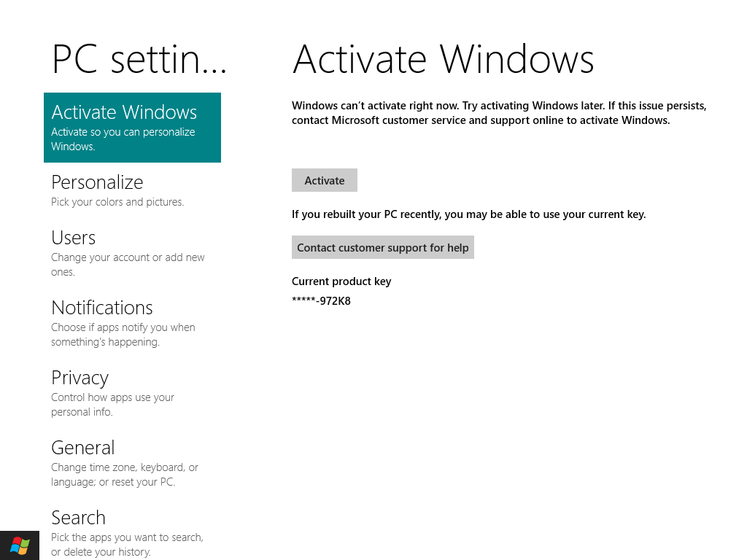Screen dimensions: 747x560
Task: Click 'Activate so you can personalize Windows' text
Action: tap(123, 139)
